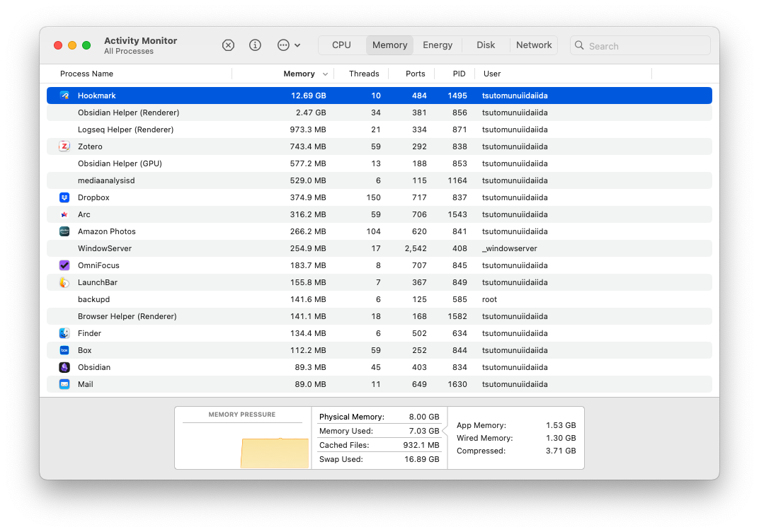Viewport: 759px width, 532px height.
Task: Click the stop process (X) toolbar icon
Action: [x=228, y=45]
